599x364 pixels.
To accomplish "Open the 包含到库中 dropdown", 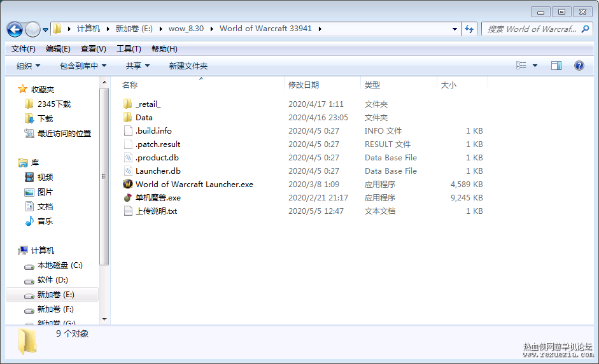I will point(83,66).
